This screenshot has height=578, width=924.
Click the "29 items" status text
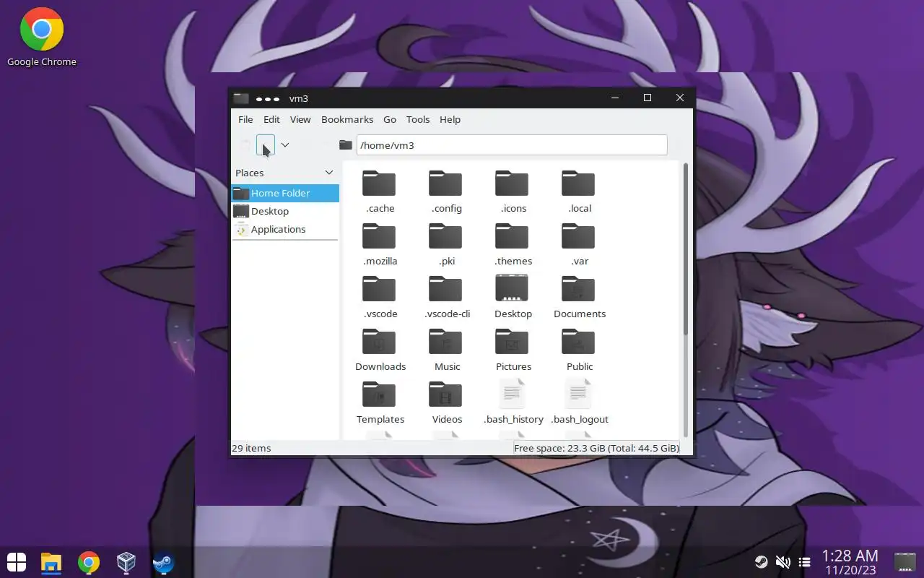[251, 448]
